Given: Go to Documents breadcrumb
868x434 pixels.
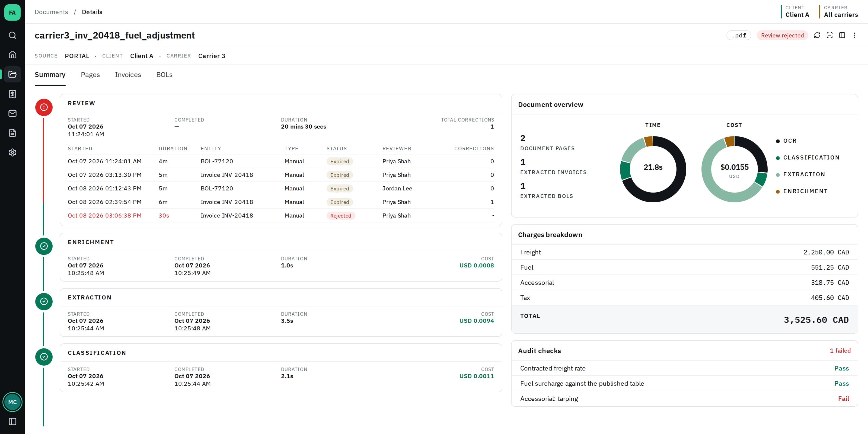Looking at the screenshot, I should click(x=51, y=12).
